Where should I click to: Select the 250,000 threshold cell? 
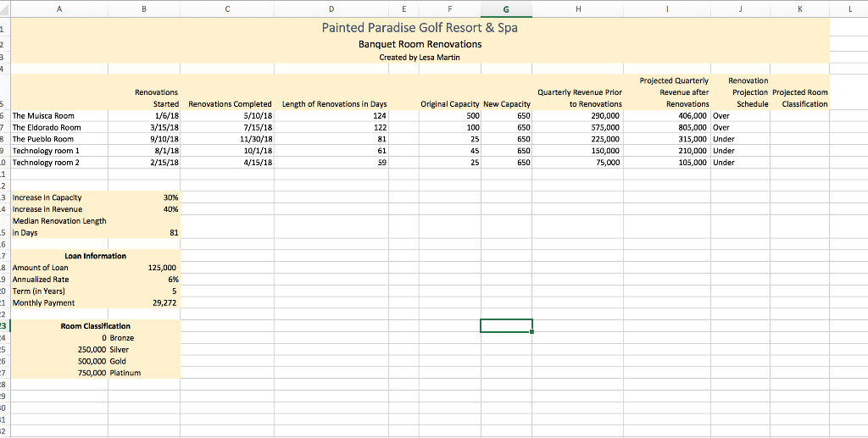(59, 350)
